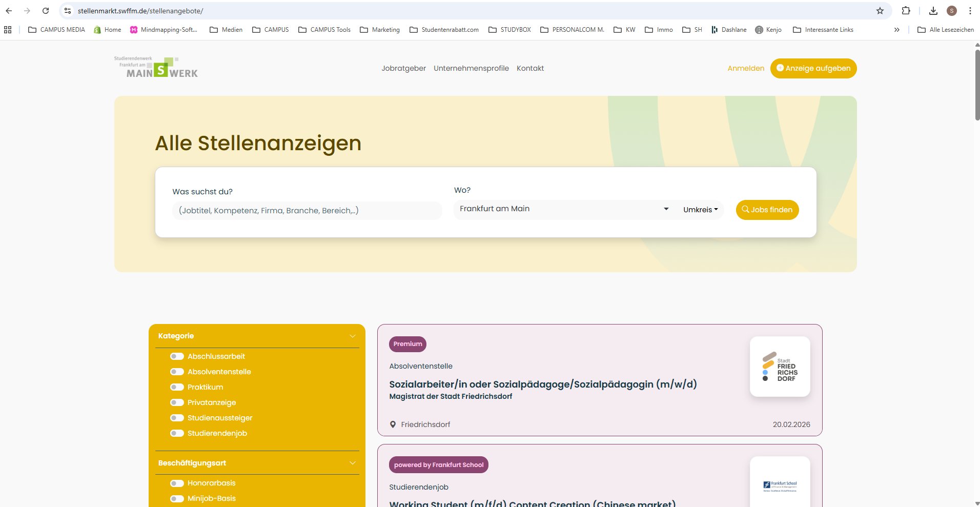Click the Anmelden login link

[746, 68]
